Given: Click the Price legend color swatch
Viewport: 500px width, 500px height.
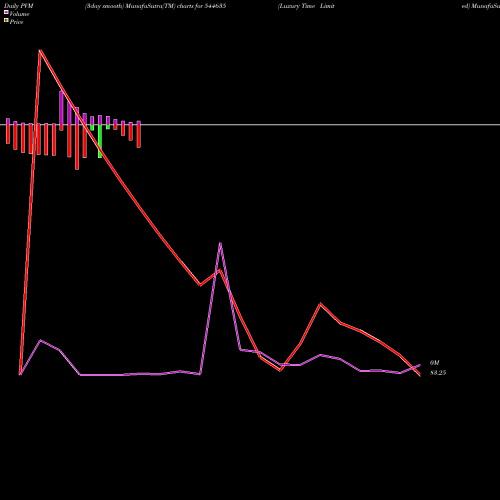Looking at the screenshot, I should (x=6, y=21).
